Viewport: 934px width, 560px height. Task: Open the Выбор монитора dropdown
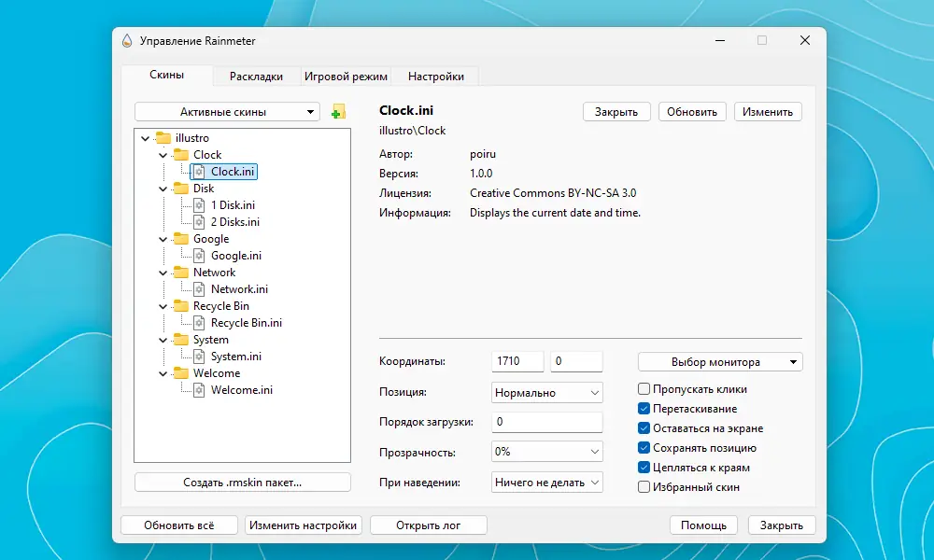[x=720, y=362]
